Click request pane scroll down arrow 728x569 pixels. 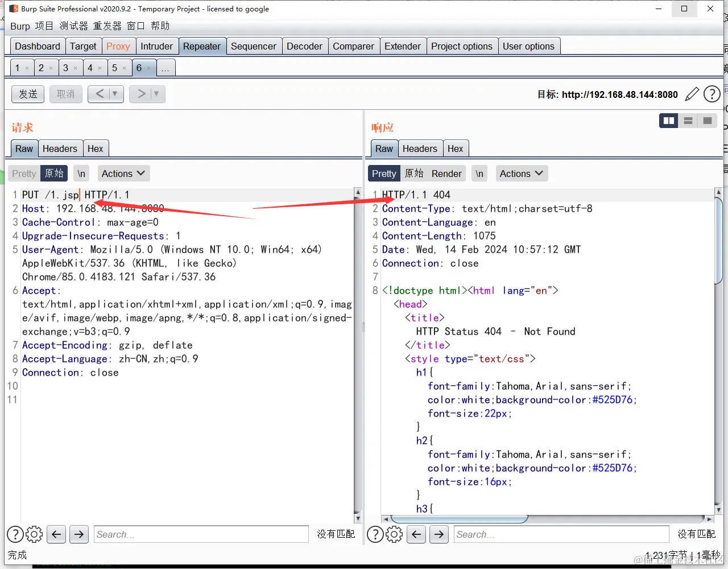point(358,518)
